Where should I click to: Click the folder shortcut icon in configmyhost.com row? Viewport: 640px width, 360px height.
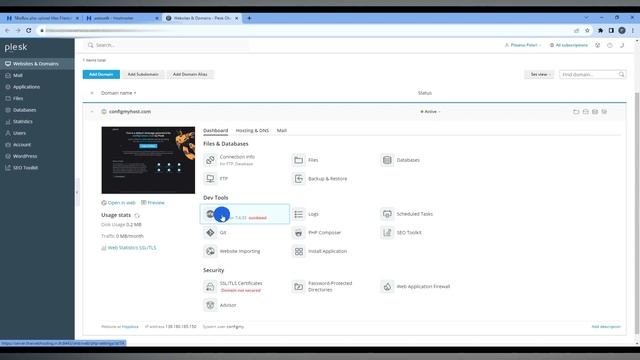[x=576, y=111]
